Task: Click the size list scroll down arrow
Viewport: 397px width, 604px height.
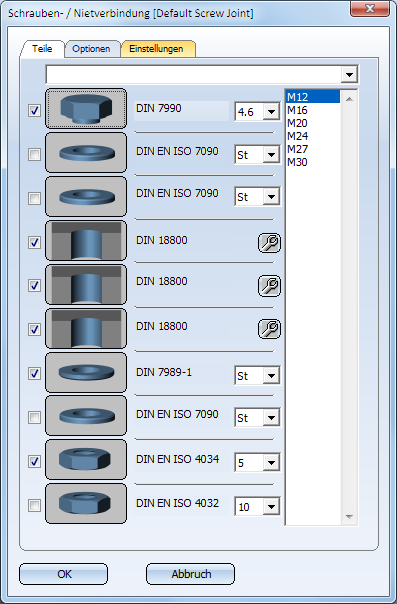Action: (349, 517)
